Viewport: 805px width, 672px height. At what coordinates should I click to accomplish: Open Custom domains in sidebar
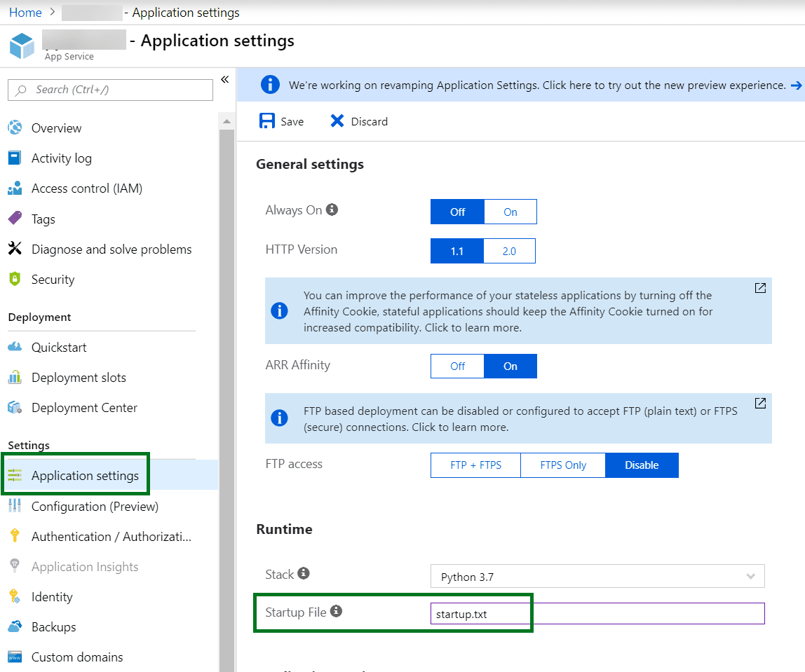point(77,657)
